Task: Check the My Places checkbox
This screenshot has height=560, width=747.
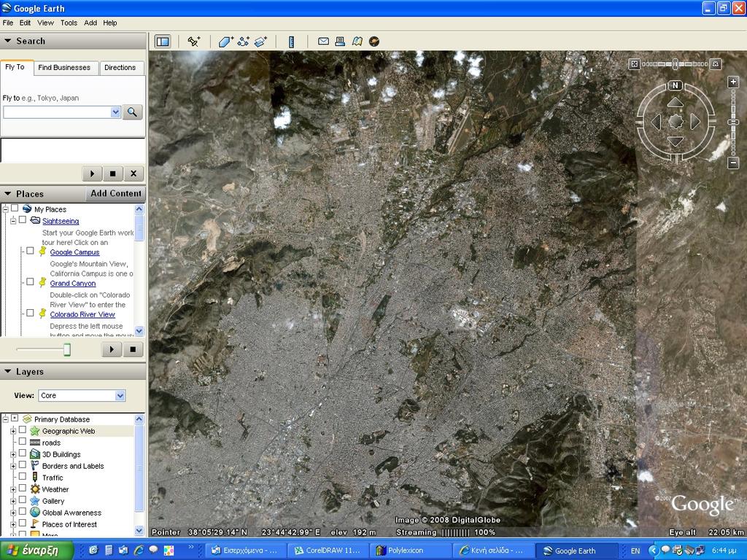Action: (x=15, y=208)
